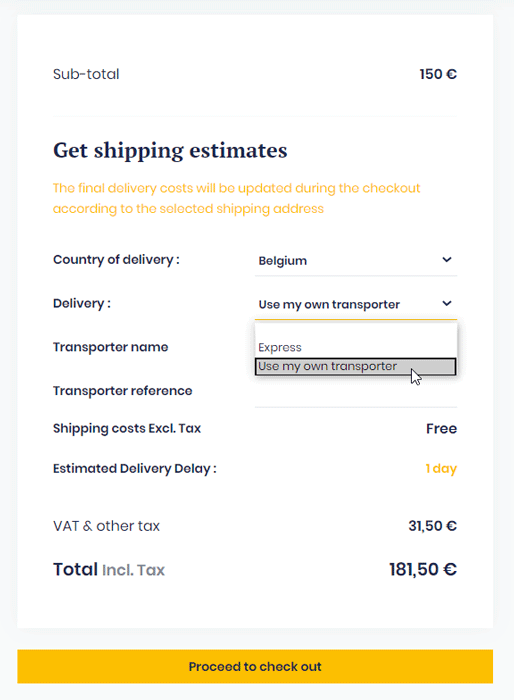Click the chevron arrow beside Belgium
Viewport: 514px width, 700px height.
447,260
